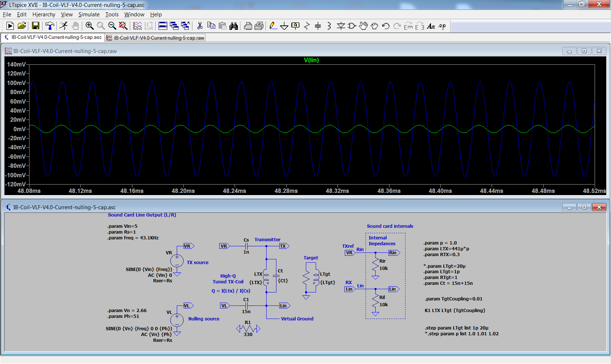Click the Halt simulation hand icon
This screenshot has width=611, height=364.
pos(75,26)
